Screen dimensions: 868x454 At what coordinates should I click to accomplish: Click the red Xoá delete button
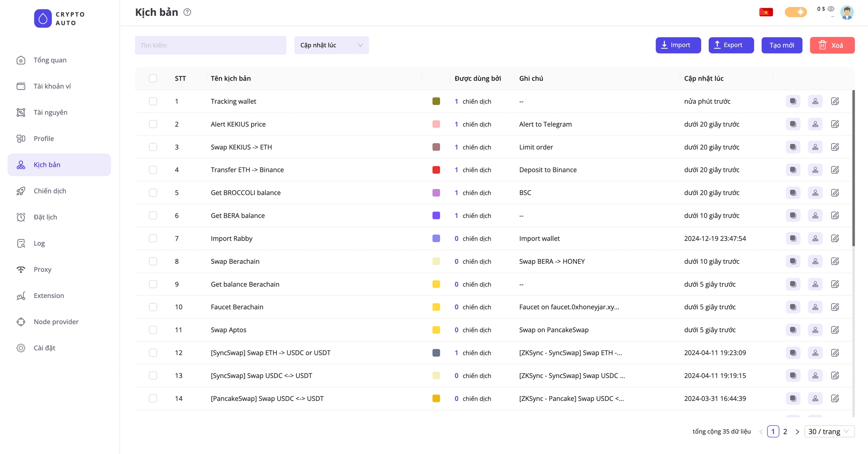click(x=832, y=45)
